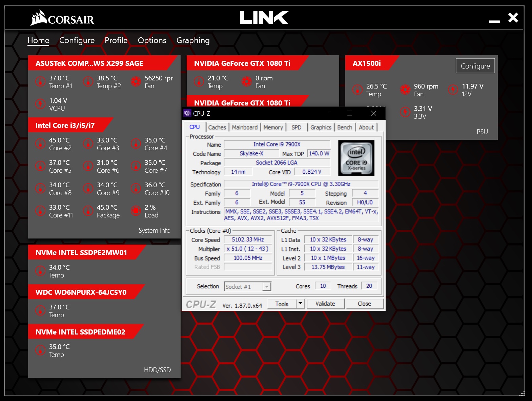The image size is (532, 401).
Task: Click the Max TDP value 140.0 W
Action: (319, 153)
